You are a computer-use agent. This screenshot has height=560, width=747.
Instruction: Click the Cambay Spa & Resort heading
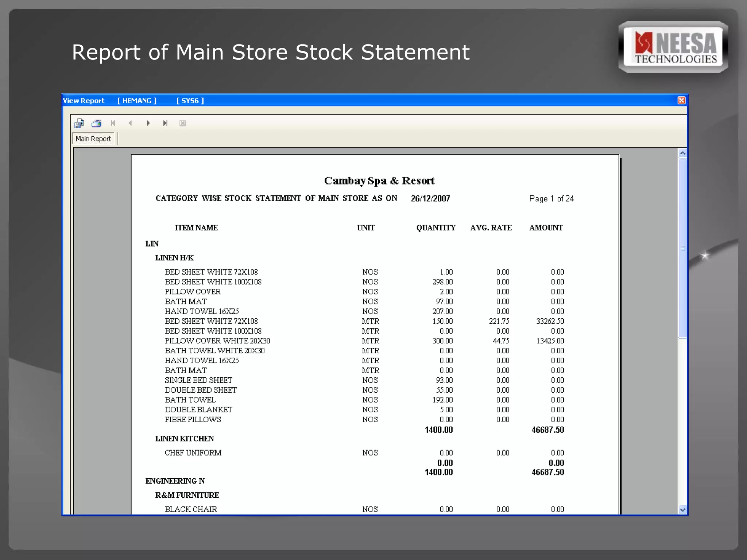(x=379, y=180)
